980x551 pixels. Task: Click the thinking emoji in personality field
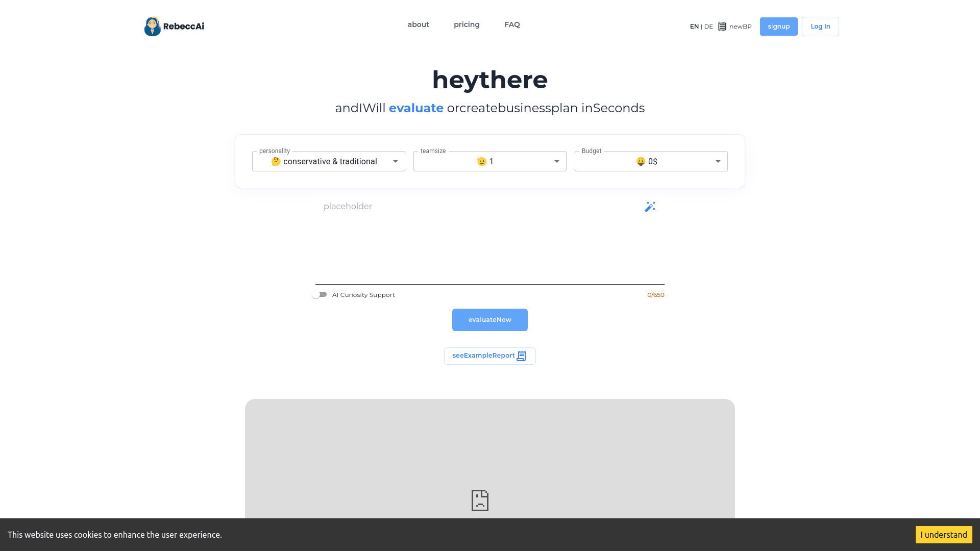click(x=276, y=162)
